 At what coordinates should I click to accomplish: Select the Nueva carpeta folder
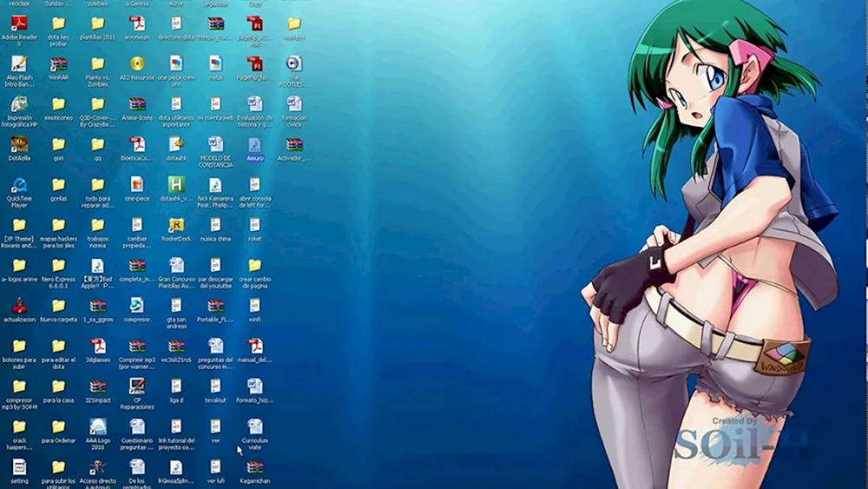[x=59, y=307]
